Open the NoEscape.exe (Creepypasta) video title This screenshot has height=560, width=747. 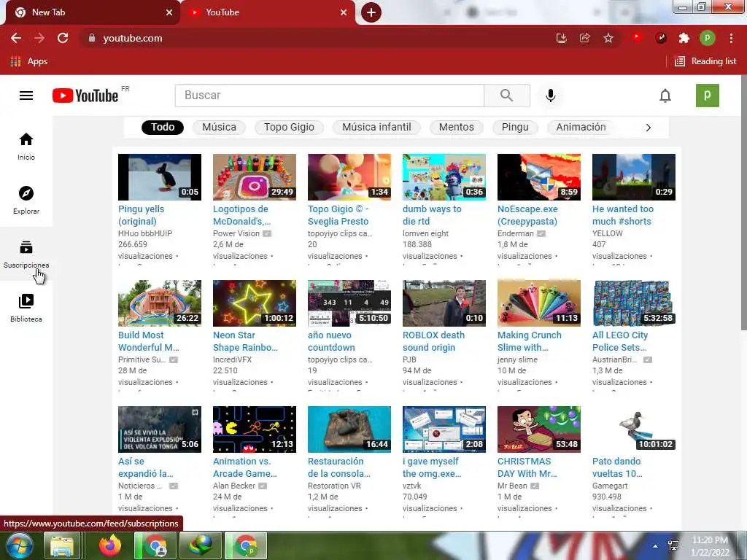click(x=527, y=215)
